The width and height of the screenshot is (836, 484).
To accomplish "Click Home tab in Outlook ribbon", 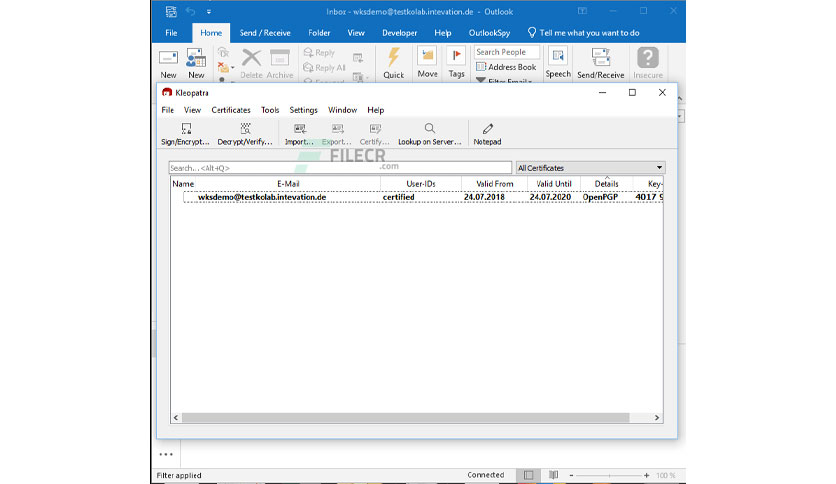I will (x=211, y=33).
